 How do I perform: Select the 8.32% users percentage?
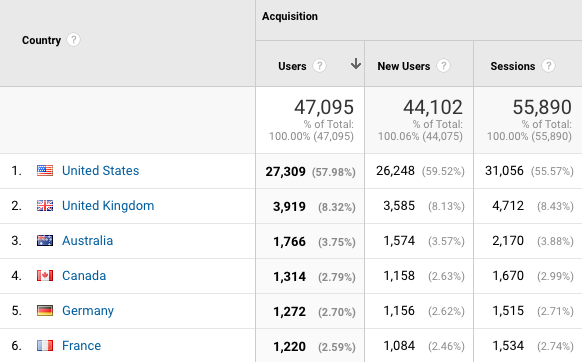click(x=337, y=207)
